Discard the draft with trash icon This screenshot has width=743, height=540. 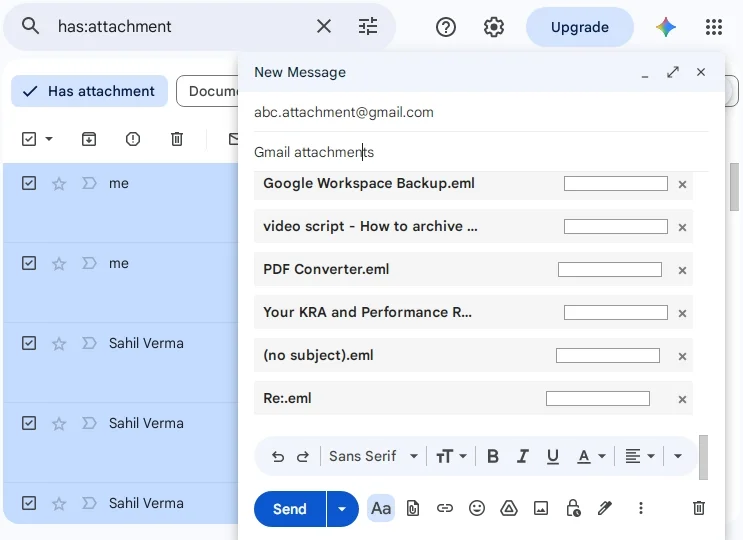click(x=698, y=508)
